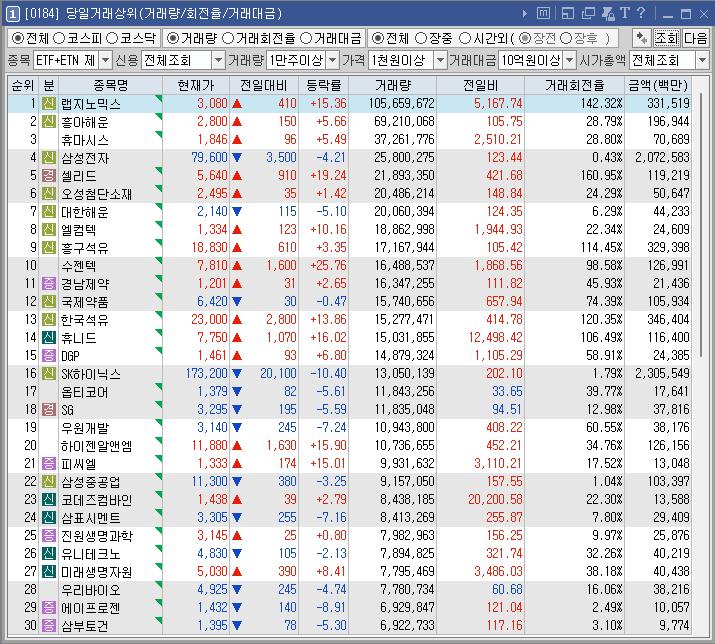Select the 한국석유 stock name
715x644 pixels.
[85, 320]
